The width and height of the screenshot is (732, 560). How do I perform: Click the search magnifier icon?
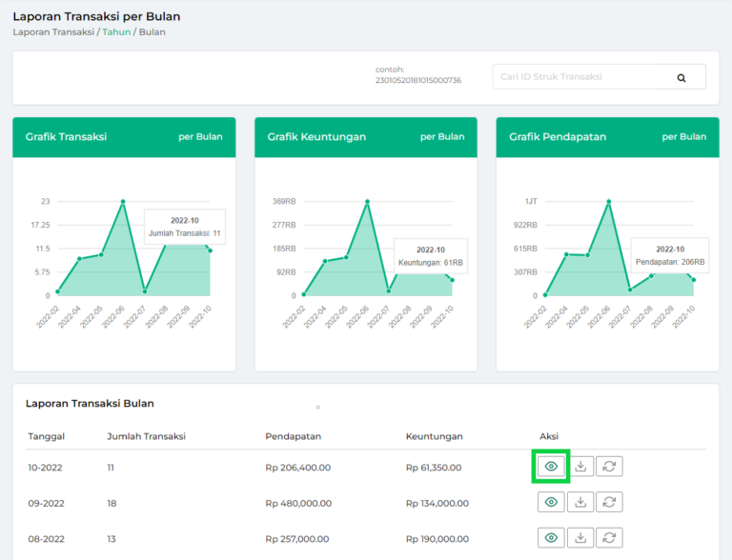(681, 78)
